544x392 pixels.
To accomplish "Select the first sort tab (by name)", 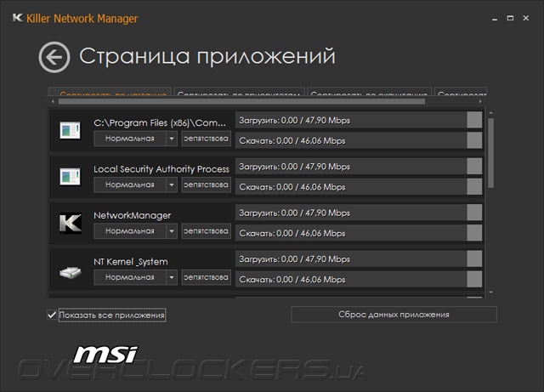I will (x=110, y=91).
